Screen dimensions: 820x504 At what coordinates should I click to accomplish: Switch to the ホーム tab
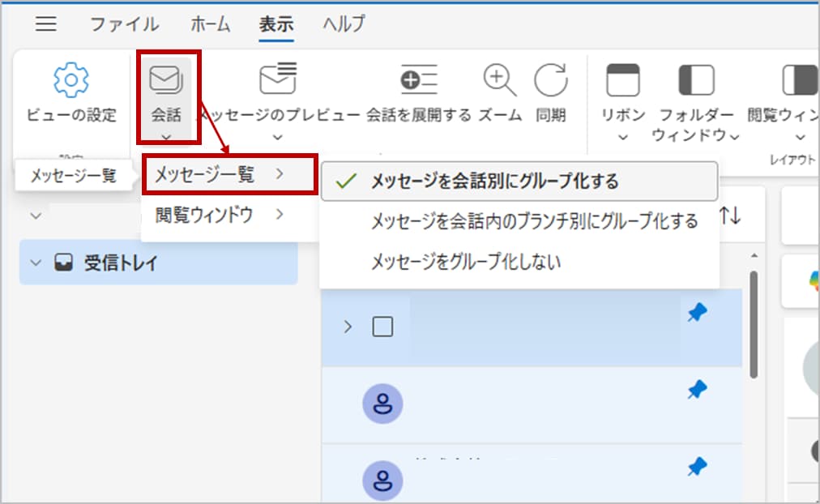pyautogui.click(x=210, y=24)
